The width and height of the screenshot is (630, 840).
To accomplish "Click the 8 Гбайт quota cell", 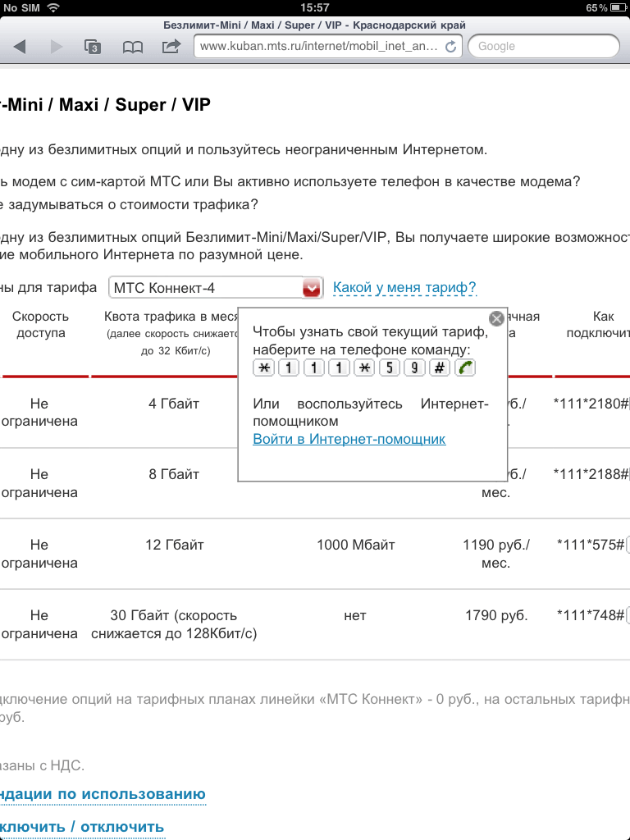I will point(174,474).
